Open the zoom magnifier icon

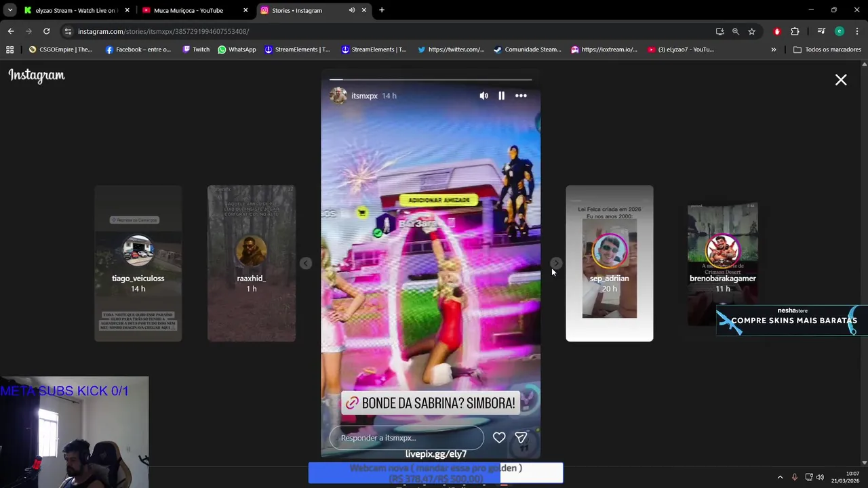736,31
